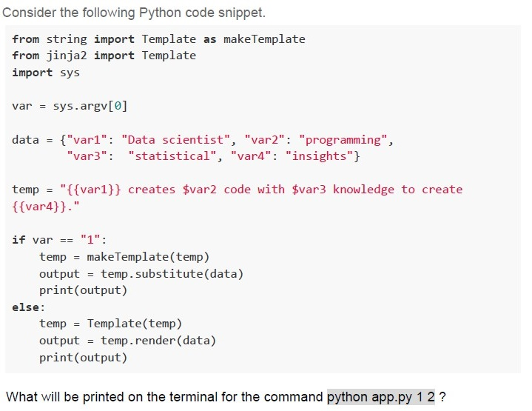Click '$var3' inside the temp string
Screen dimensions: 532x411
tap(309, 190)
